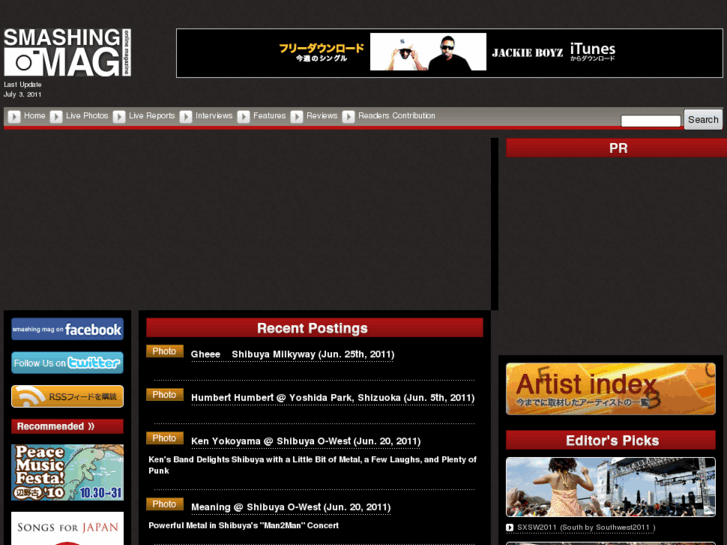This screenshot has width=727, height=545.
Task: Click arrow icon beside Live Photos
Action: point(56,116)
